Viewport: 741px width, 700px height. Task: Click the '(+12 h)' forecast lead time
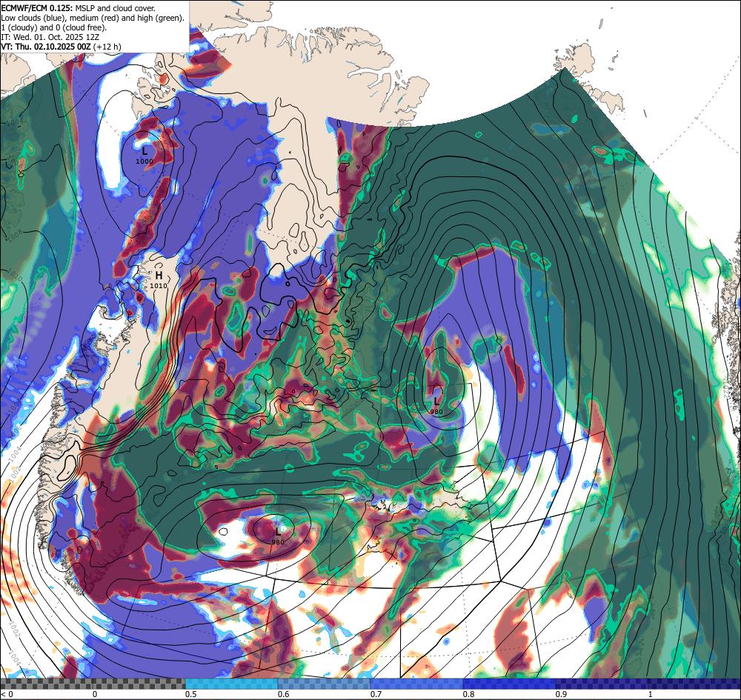tap(107, 47)
